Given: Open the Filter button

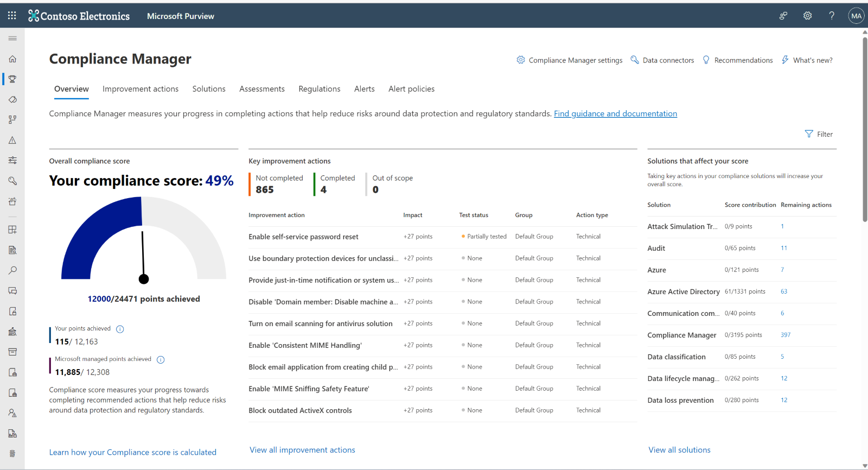Looking at the screenshot, I should pyautogui.click(x=819, y=134).
